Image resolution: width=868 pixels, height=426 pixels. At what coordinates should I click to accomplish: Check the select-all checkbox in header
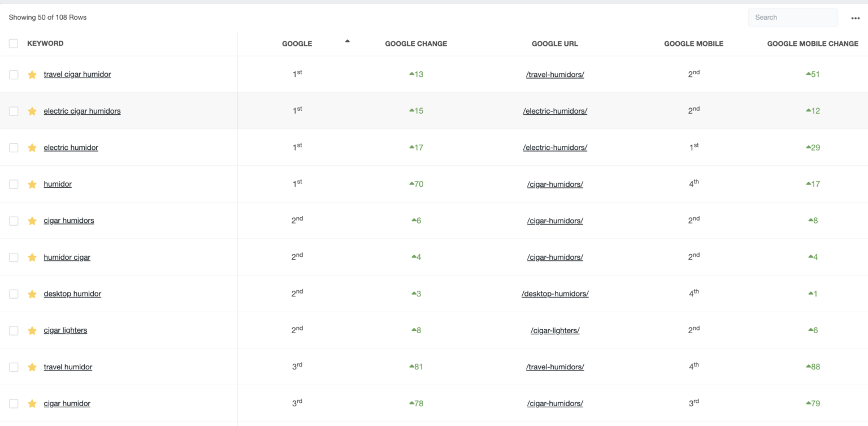click(x=14, y=44)
